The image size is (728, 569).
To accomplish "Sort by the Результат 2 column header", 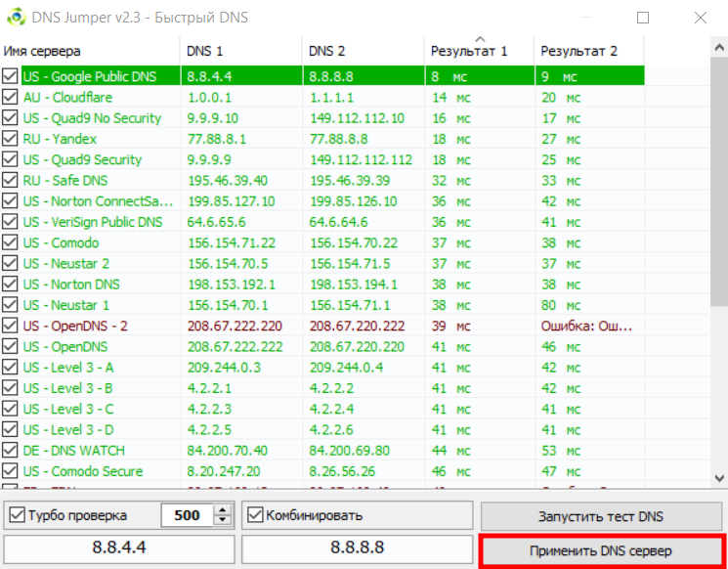I will click(589, 51).
